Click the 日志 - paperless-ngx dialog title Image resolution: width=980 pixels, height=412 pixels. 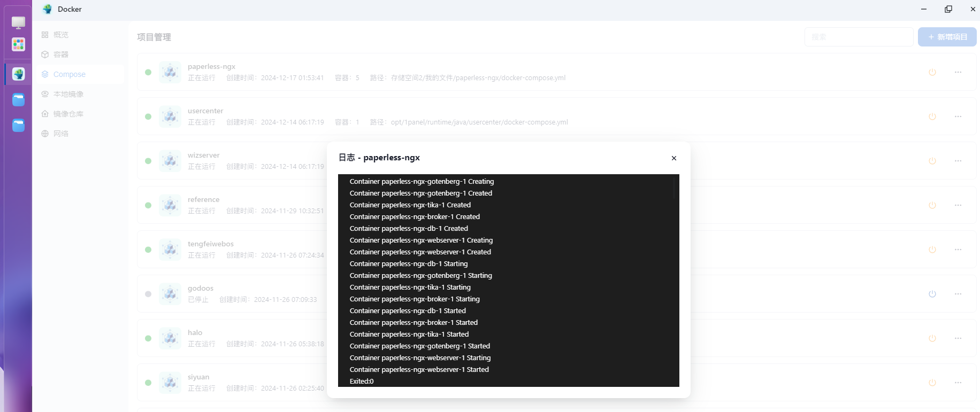[x=379, y=158]
